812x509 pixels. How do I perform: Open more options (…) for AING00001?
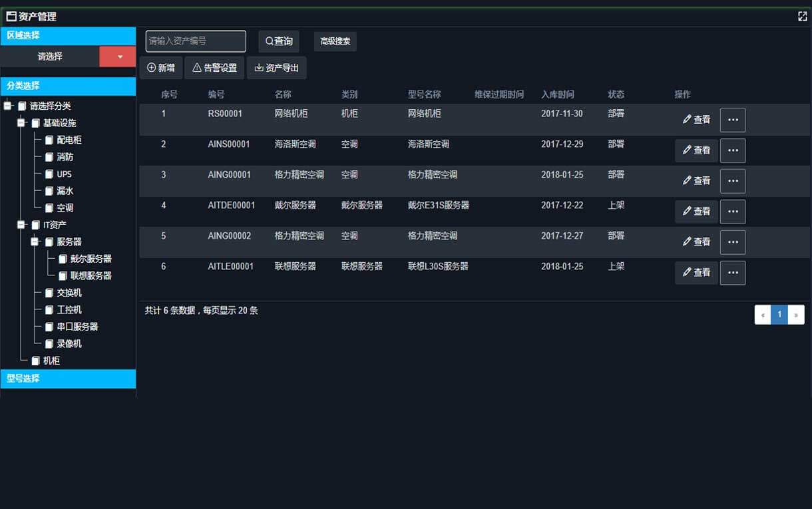tap(733, 181)
